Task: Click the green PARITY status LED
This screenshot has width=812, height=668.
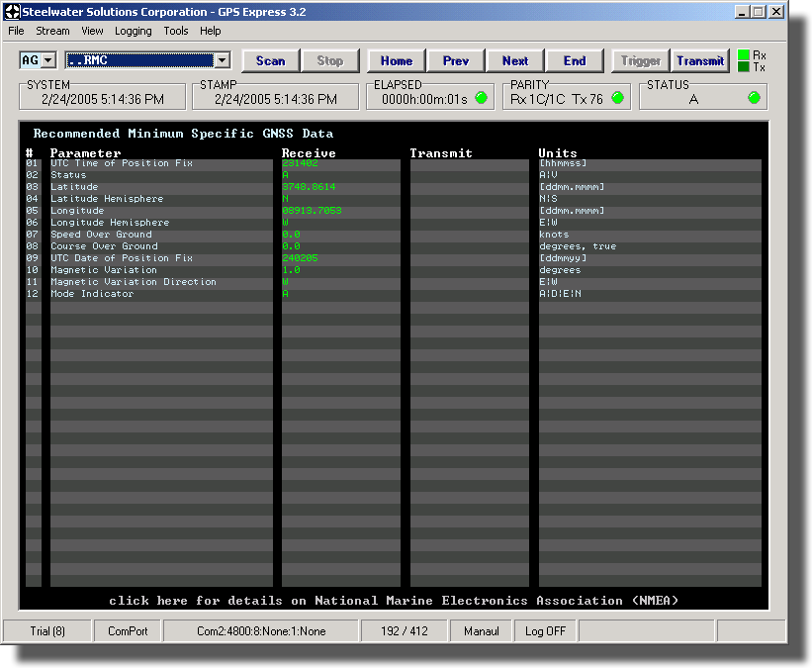Action: click(617, 97)
